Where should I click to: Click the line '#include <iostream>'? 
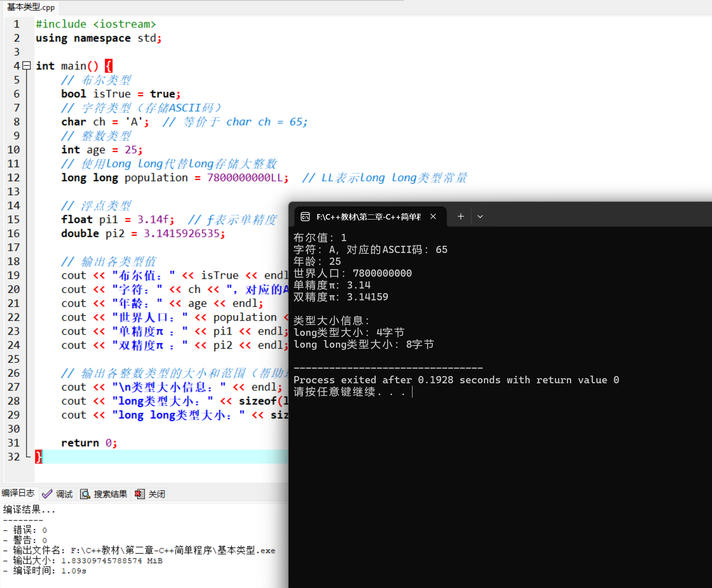(96, 24)
